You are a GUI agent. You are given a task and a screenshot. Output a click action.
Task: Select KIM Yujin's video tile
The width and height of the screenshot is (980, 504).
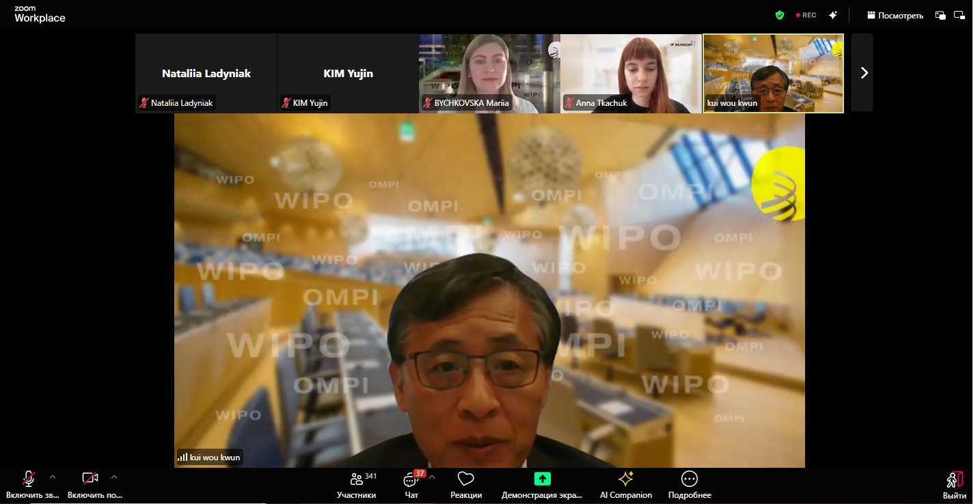coord(348,73)
